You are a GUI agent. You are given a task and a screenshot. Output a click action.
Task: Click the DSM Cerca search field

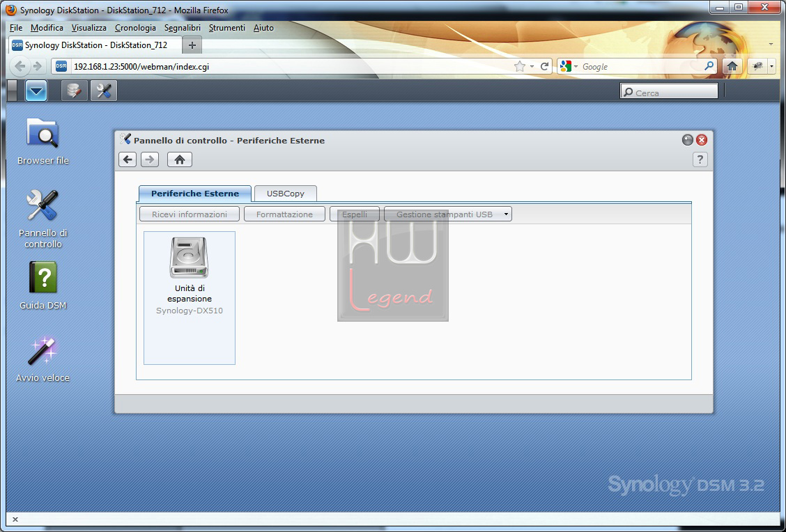tap(669, 92)
